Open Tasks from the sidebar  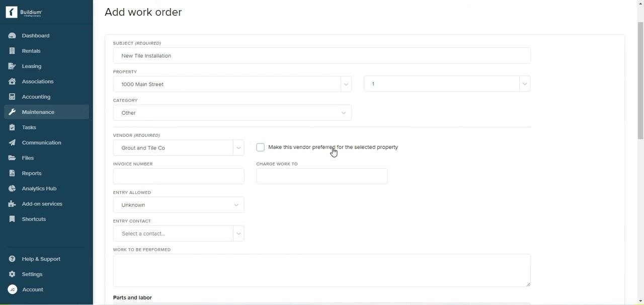coord(46,127)
